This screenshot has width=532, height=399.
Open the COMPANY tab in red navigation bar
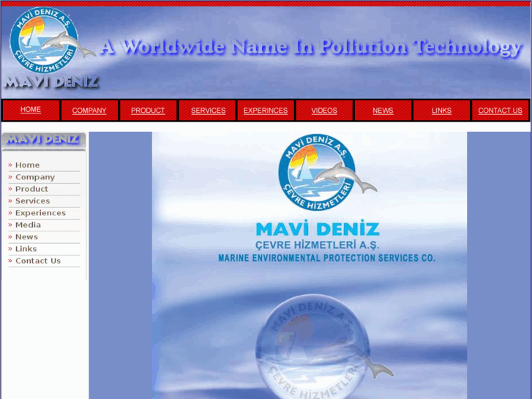pos(89,111)
